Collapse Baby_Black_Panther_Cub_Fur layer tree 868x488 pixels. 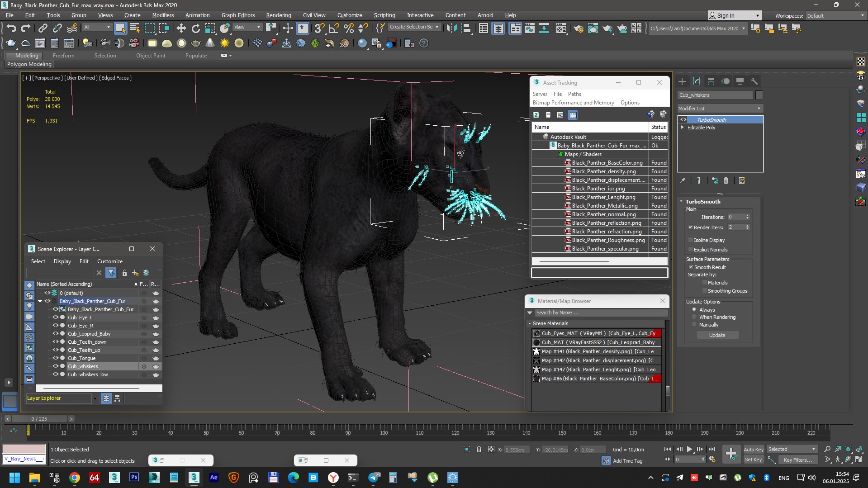pyautogui.click(x=40, y=301)
